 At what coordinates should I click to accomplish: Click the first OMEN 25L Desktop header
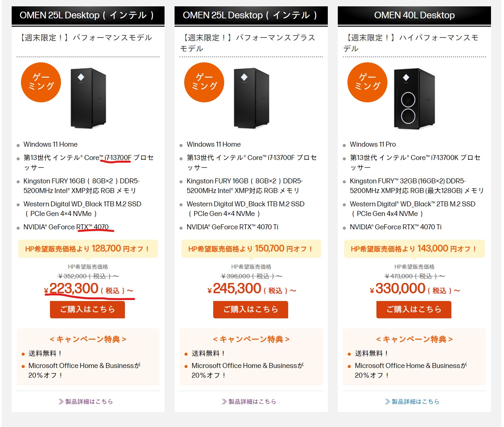coord(88,15)
